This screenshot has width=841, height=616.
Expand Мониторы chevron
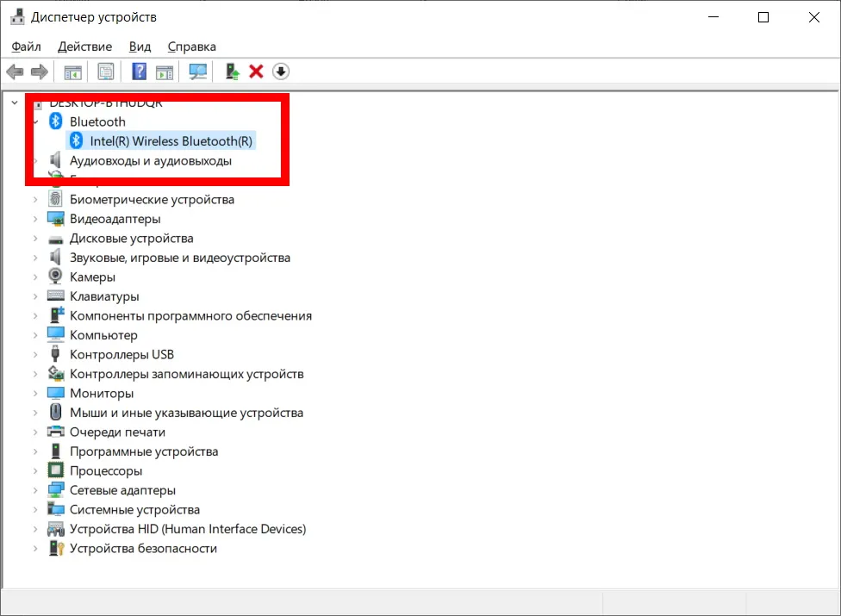pyautogui.click(x=35, y=393)
